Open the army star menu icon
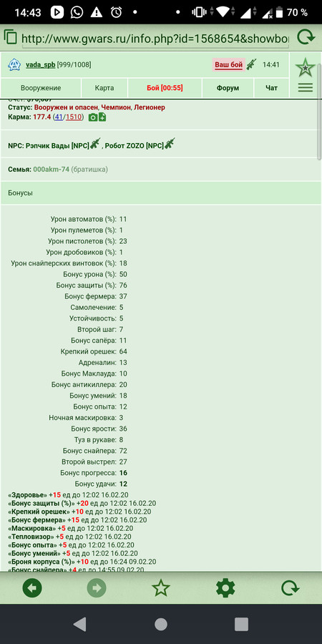This screenshot has height=644, width=322. (305, 68)
